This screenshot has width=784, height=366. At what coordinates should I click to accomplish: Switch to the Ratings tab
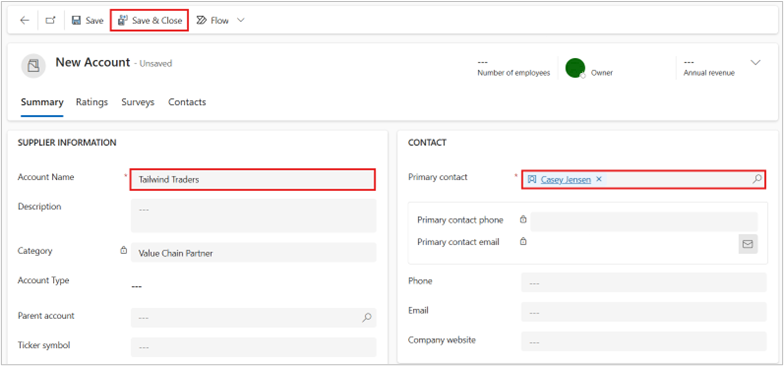point(92,102)
